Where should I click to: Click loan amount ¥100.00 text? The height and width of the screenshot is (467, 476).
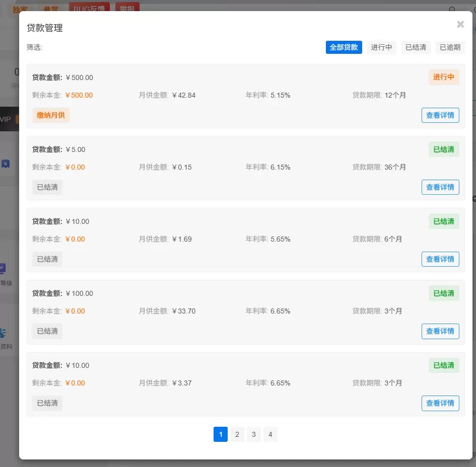click(x=79, y=293)
